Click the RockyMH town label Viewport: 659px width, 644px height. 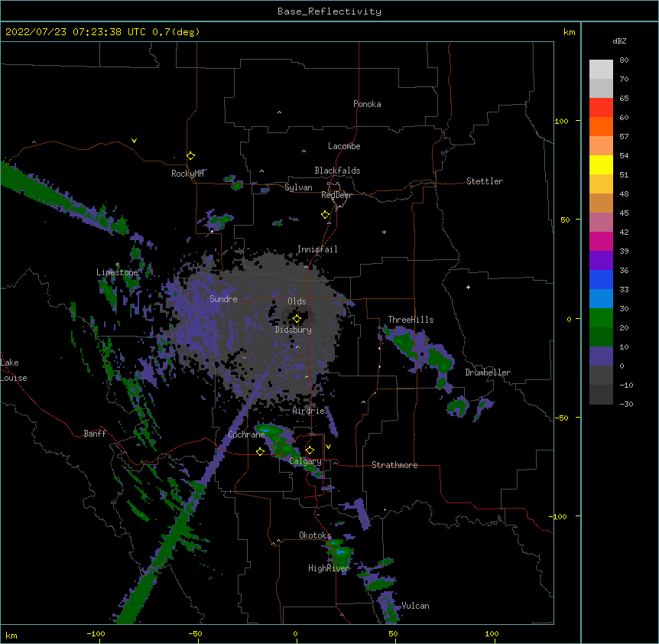pyautogui.click(x=187, y=174)
